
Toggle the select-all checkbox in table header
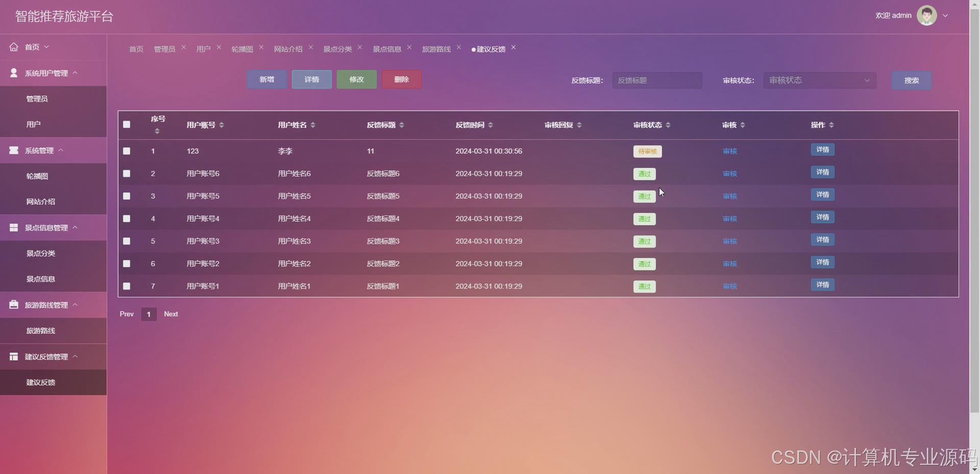[127, 125]
